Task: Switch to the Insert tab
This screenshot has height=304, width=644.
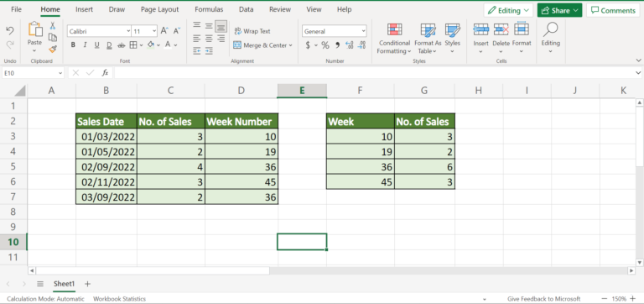Action: 84,9
